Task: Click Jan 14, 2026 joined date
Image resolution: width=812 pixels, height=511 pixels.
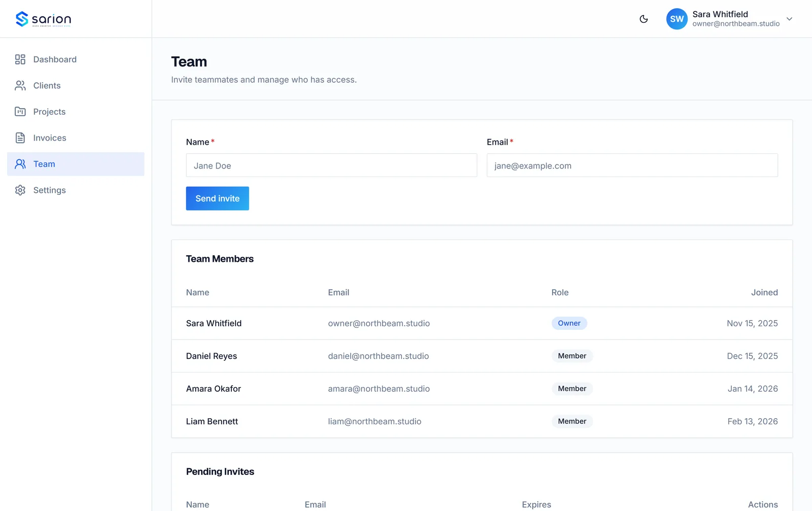Action: 753,389
